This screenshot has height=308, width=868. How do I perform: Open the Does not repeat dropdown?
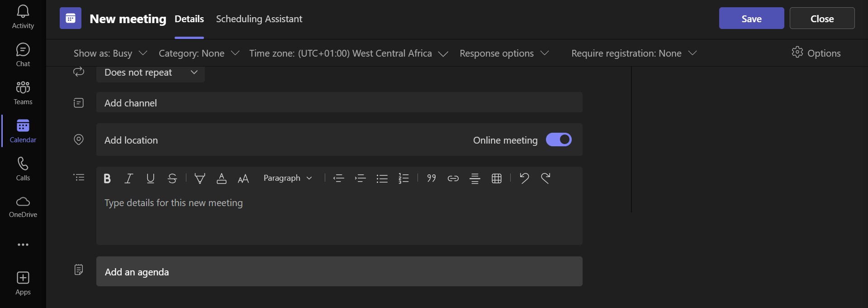click(x=151, y=72)
